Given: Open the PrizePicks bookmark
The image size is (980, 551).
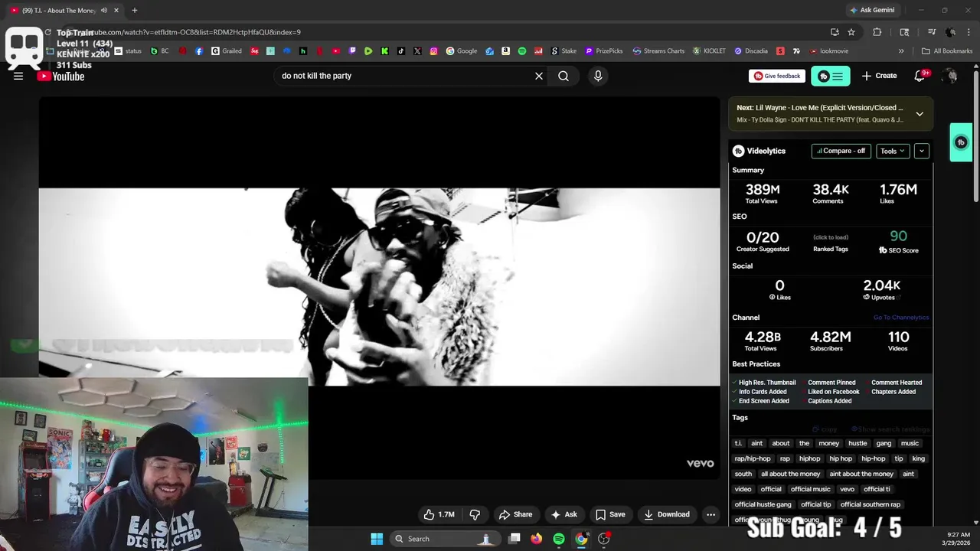Looking at the screenshot, I should pyautogui.click(x=604, y=51).
